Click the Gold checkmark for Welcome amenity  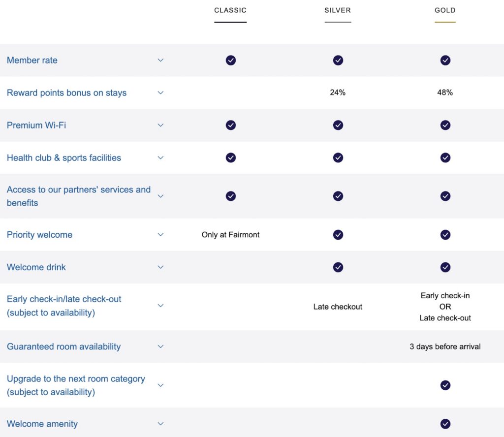(x=445, y=424)
